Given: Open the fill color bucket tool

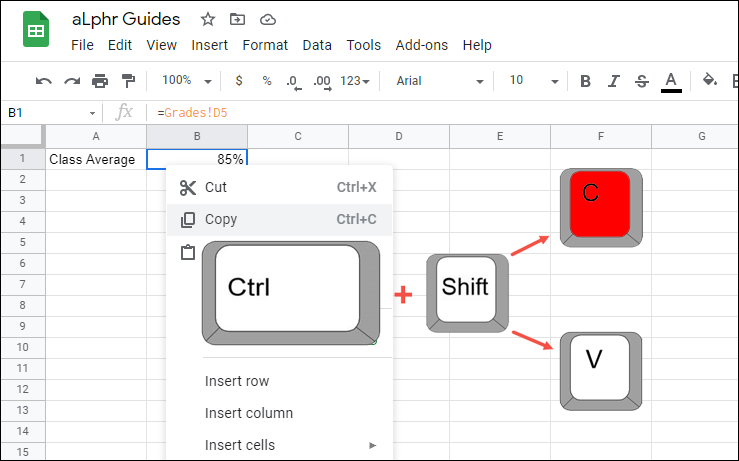Looking at the screenshot, I should click(710, 81).
